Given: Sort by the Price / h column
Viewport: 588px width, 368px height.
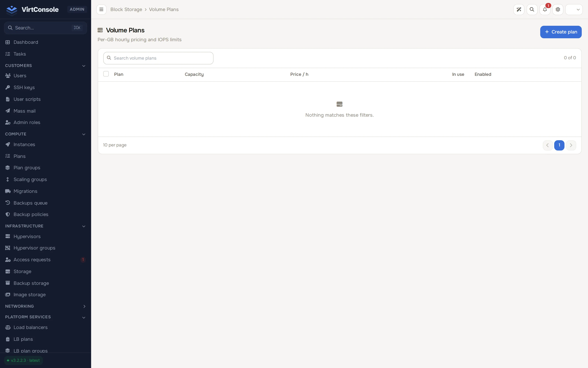Looking at the screenshot, I should point(299,75).
